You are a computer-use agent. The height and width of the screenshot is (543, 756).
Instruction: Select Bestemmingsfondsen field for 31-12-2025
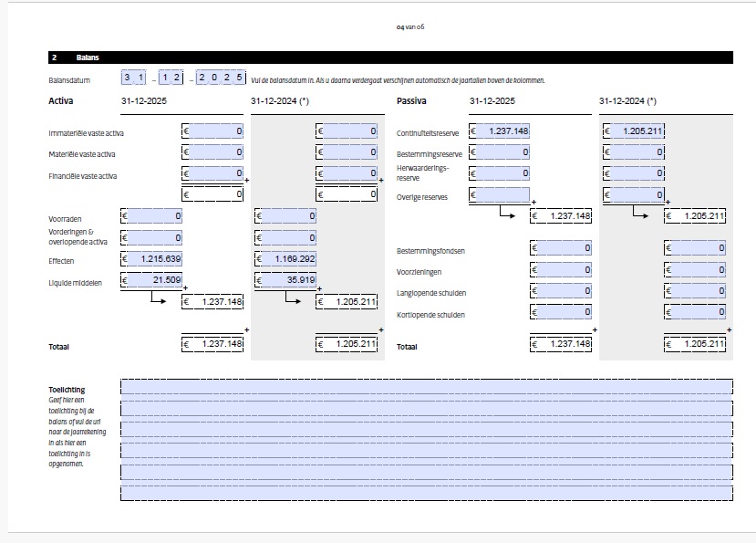[x=561, y=247]
